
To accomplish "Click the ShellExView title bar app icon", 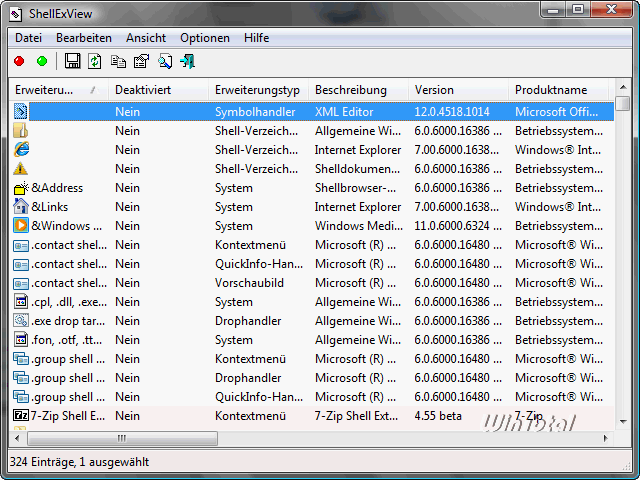I will point(16,14).
